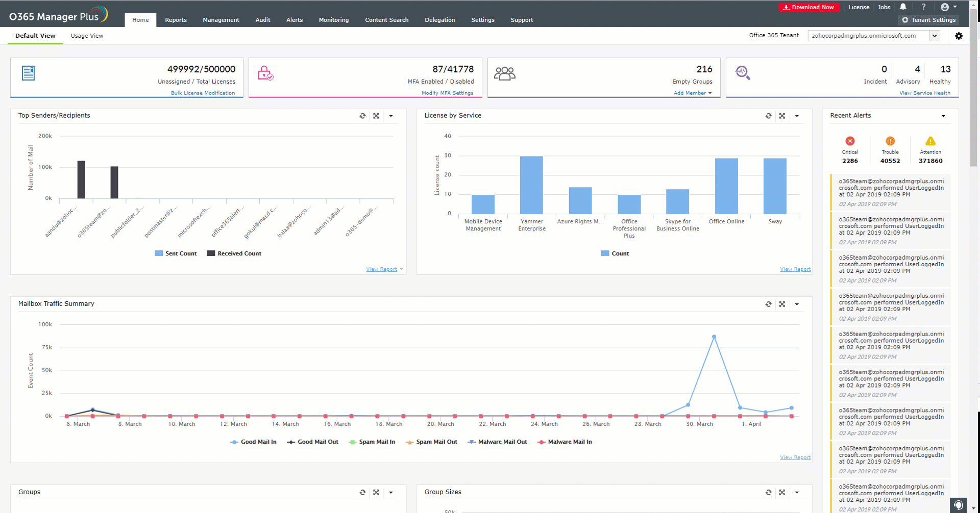Click the help question mark icon
Viewport: 980px width, 513px height.
coord(923,7)
